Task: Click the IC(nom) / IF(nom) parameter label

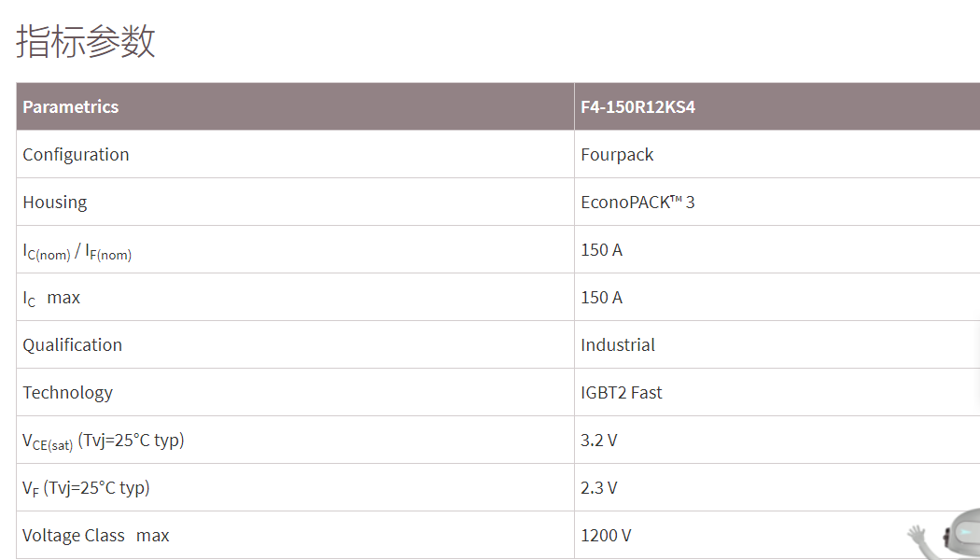Action: [77, 251]
